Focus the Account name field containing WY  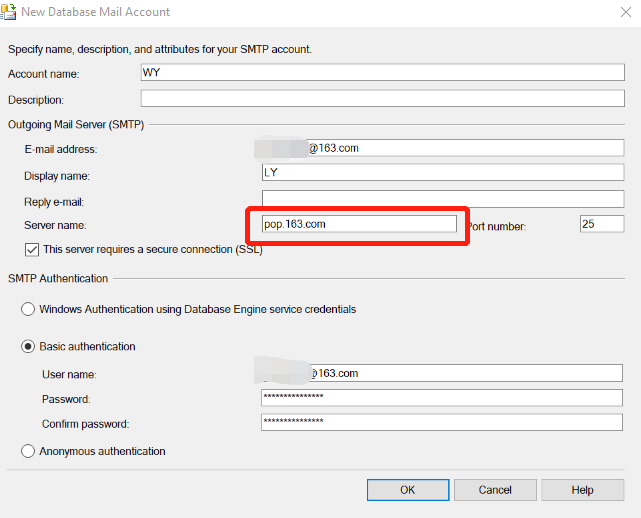pyautogui.click(x=383, y=72)
